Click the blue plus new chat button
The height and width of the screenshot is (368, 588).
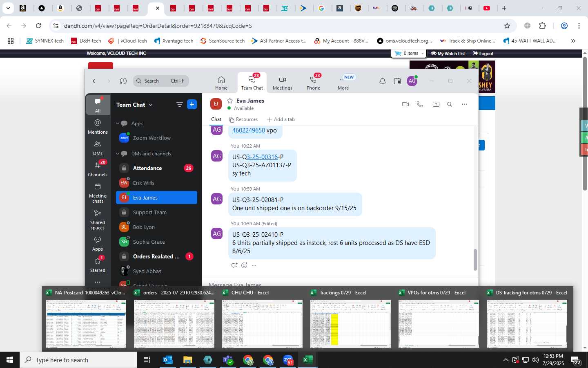point(192,104)
